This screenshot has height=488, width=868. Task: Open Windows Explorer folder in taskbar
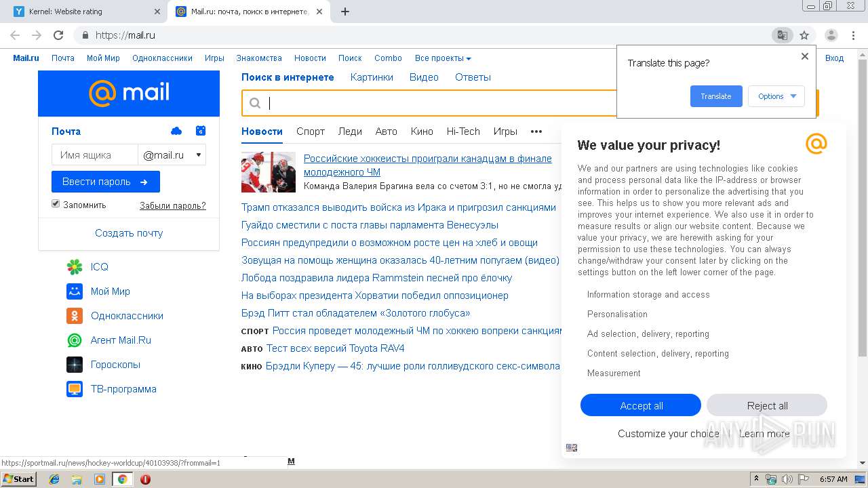click(x=77, y=479)
